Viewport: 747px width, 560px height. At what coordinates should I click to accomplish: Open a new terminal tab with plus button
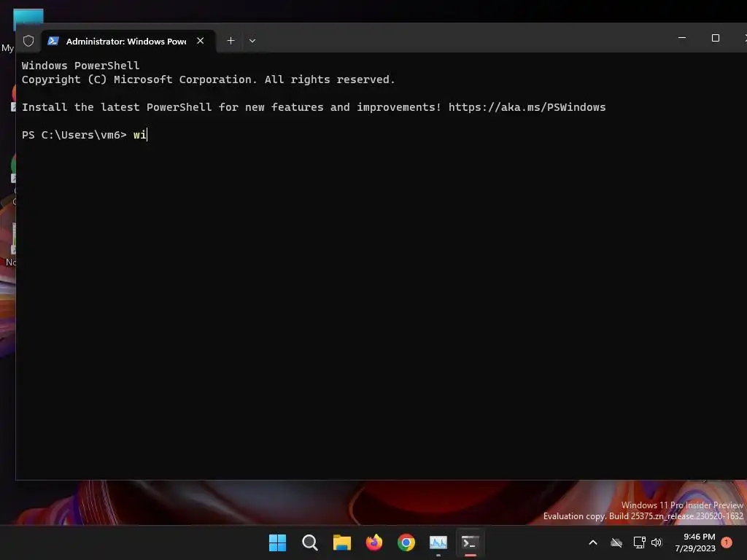coord(231,41)
